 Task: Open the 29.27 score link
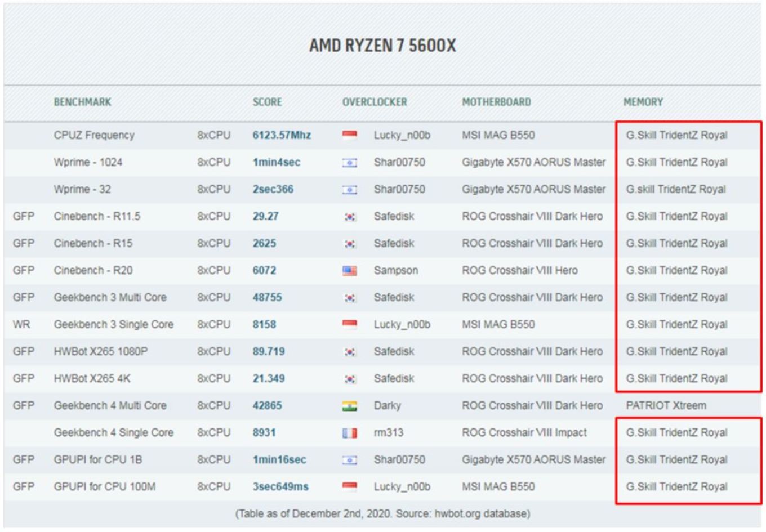266,216
